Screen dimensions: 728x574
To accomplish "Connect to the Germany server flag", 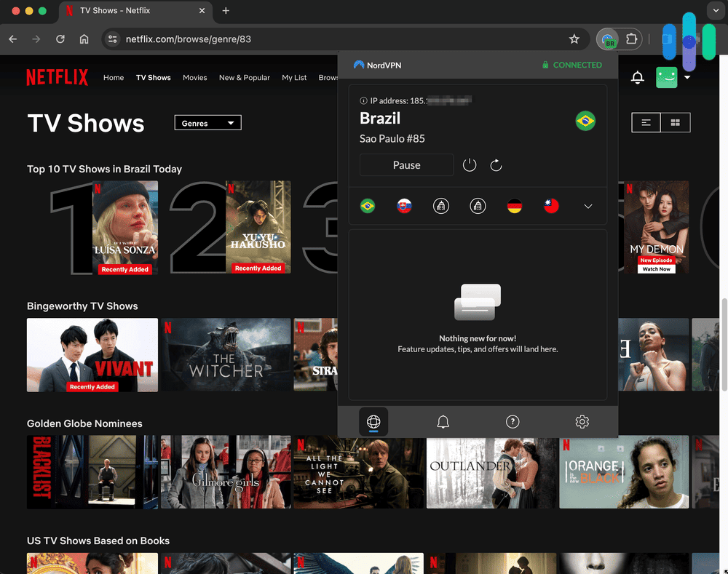I will click(515, 206).
